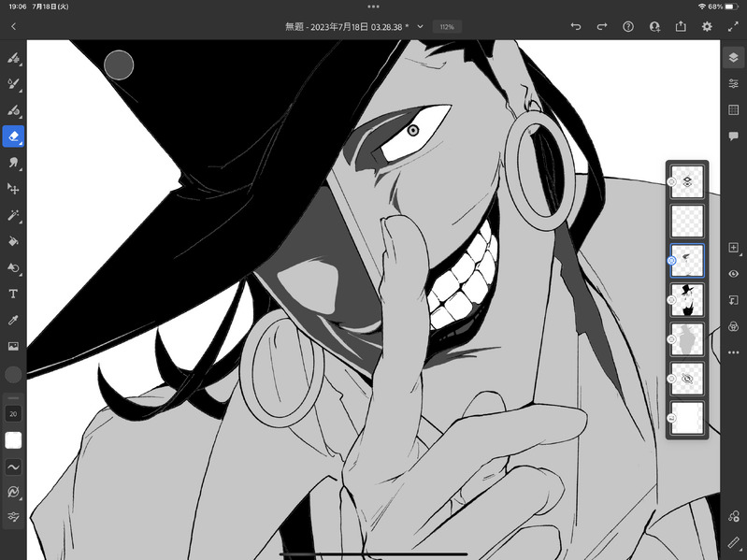The width and height of the screenshot is (747, 560).
Task: Click the three overlapping circles icon
Action: pyautogui.click(x=733, y=326)
